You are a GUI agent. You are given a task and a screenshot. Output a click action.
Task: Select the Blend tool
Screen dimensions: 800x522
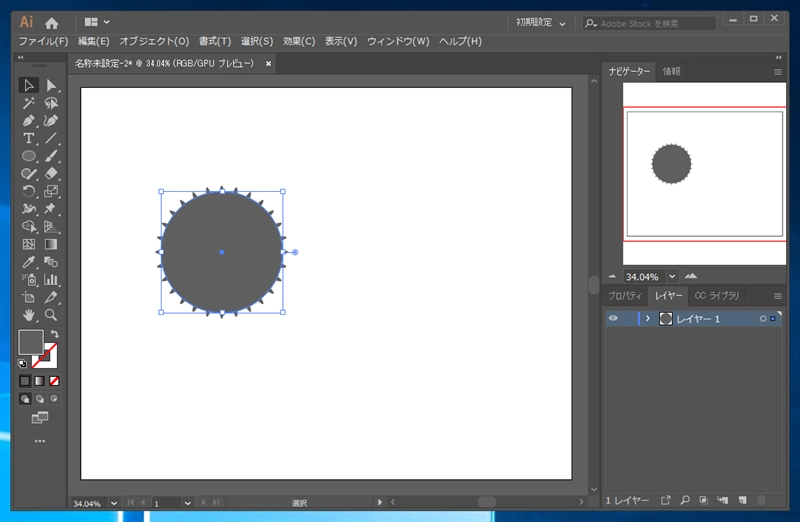click(x=51, y=262)
